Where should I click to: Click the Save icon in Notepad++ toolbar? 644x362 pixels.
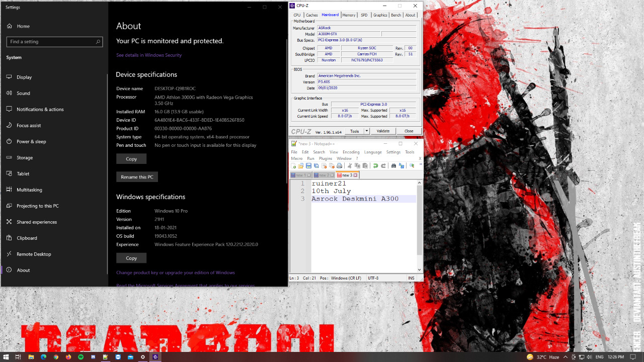[308, 166]
